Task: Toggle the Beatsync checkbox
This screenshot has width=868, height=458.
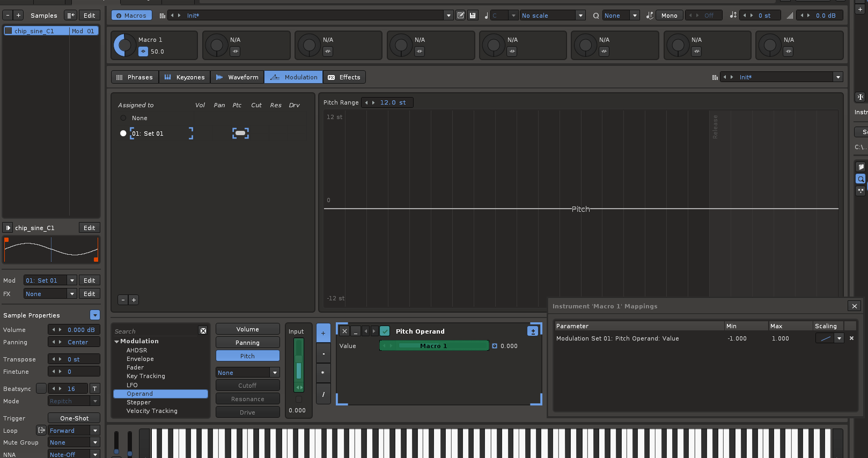Action: [x=41, y=388]
